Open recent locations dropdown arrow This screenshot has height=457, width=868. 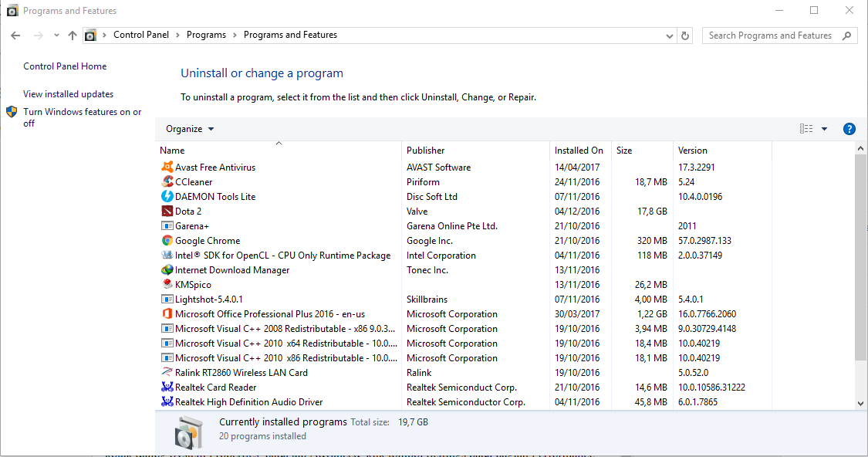[x=56, y=36]
